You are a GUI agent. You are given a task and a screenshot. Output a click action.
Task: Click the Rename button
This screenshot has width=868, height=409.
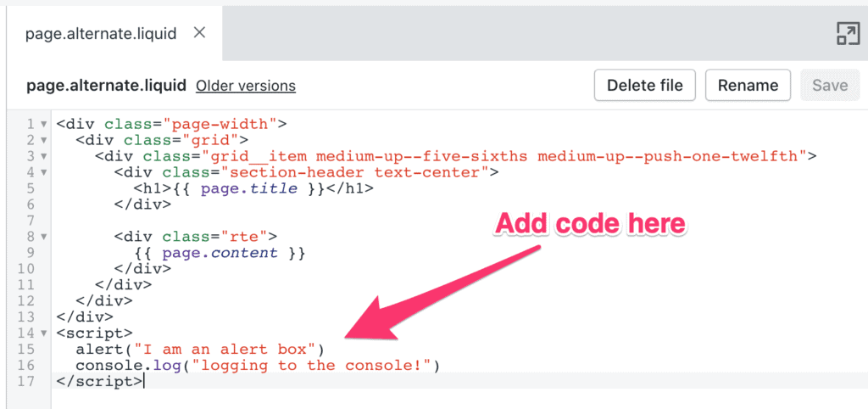tap(748, 86)
